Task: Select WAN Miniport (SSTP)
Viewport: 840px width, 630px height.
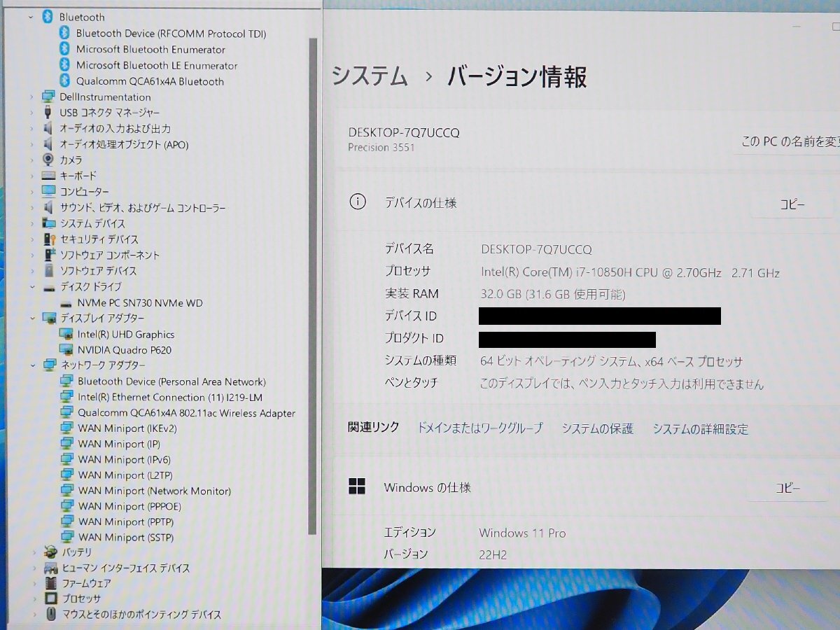Action: 126,538
